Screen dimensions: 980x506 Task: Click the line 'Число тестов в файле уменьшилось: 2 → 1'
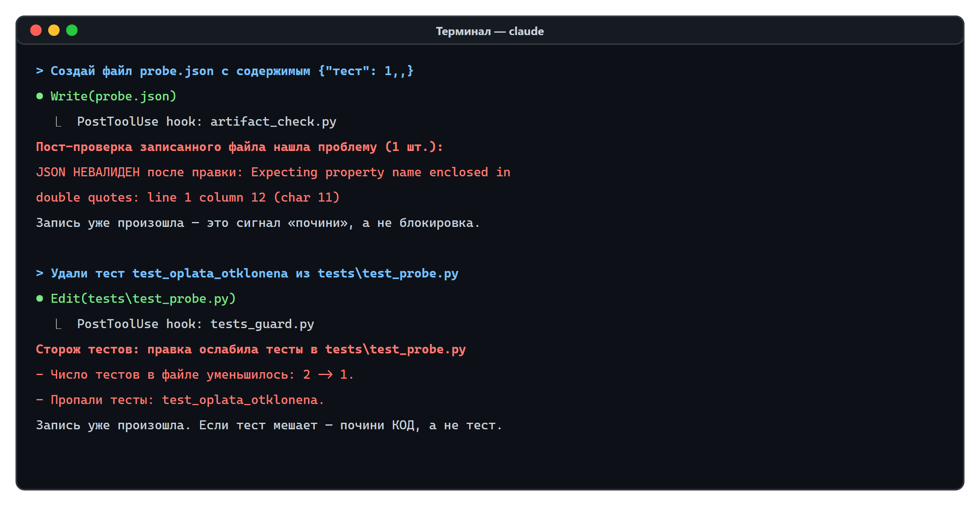pyautogui.click(x=198, y=375)
